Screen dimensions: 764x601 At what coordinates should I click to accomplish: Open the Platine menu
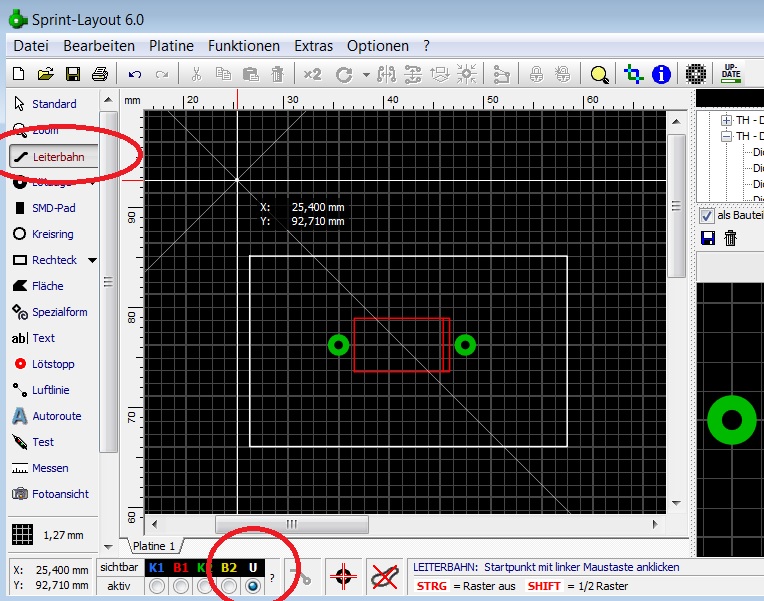tap(171, 46)
